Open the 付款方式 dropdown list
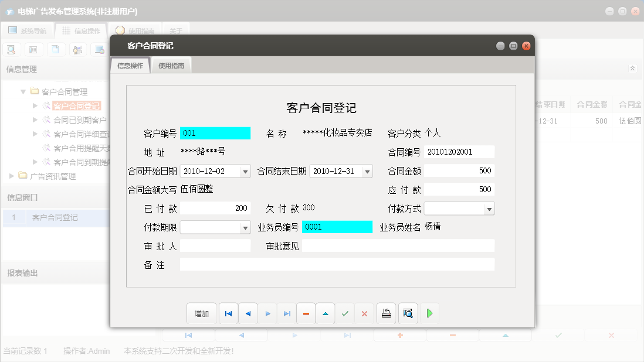 coord(489,208)
